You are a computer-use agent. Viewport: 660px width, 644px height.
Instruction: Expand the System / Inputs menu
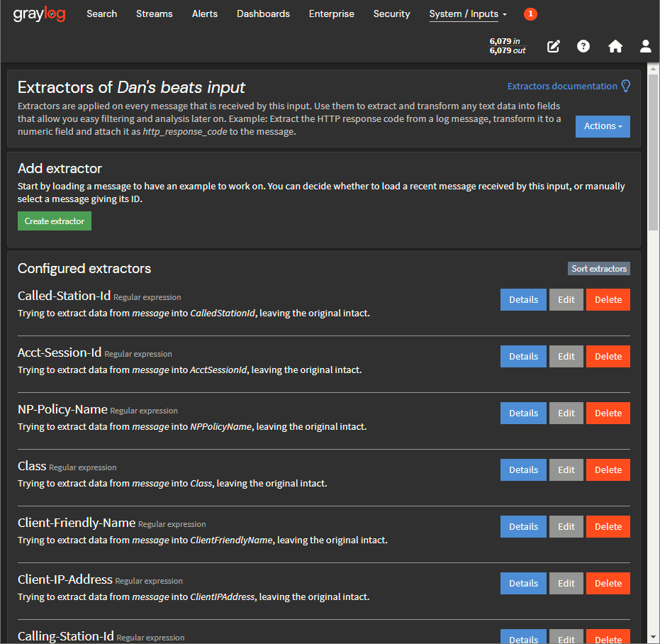click(x=468, y=14)
